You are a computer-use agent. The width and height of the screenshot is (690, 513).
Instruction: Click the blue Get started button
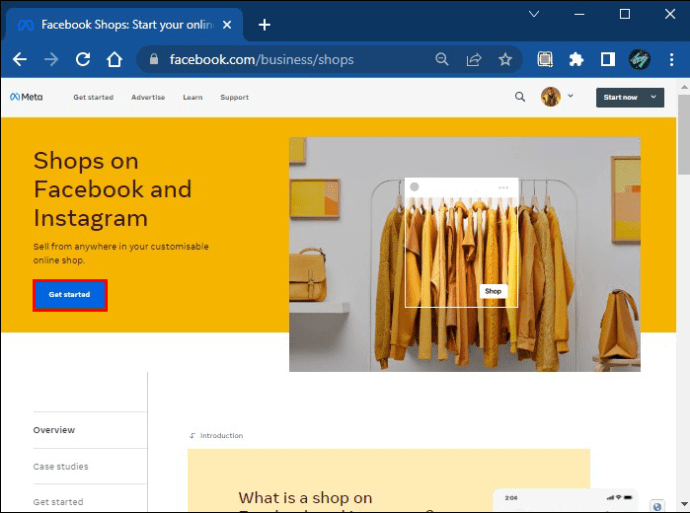(x=70, y=295)
